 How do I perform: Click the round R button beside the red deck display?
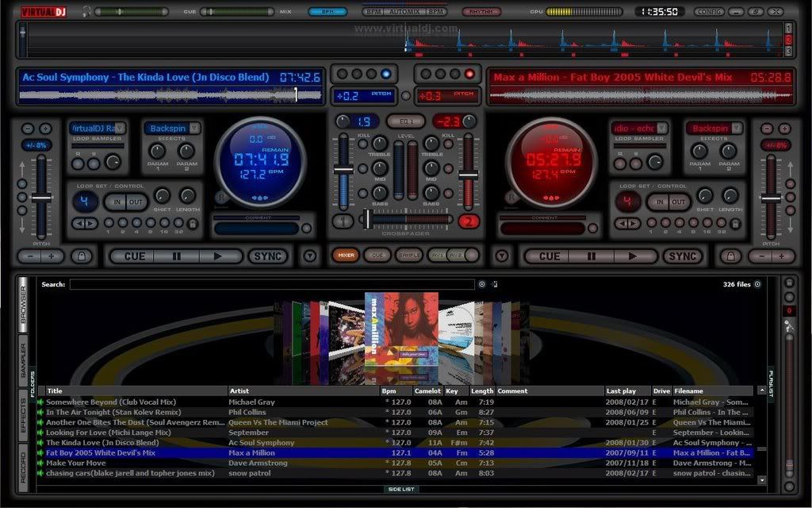click(511, 198)
